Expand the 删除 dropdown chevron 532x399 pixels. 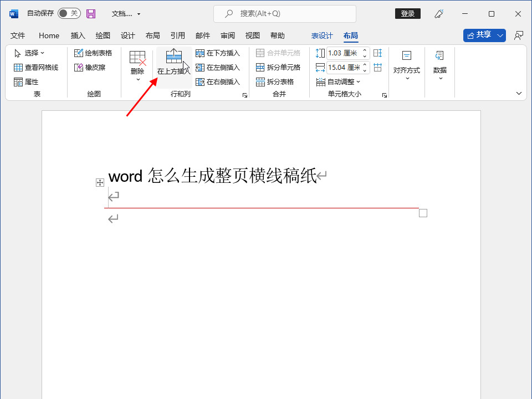coord(138,80)
